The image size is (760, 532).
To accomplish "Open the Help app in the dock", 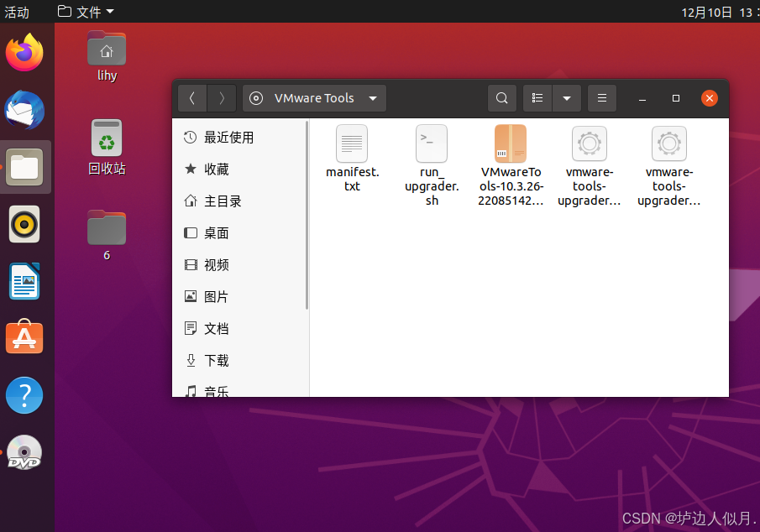I will pyautogui.click(x=24, y=395).
